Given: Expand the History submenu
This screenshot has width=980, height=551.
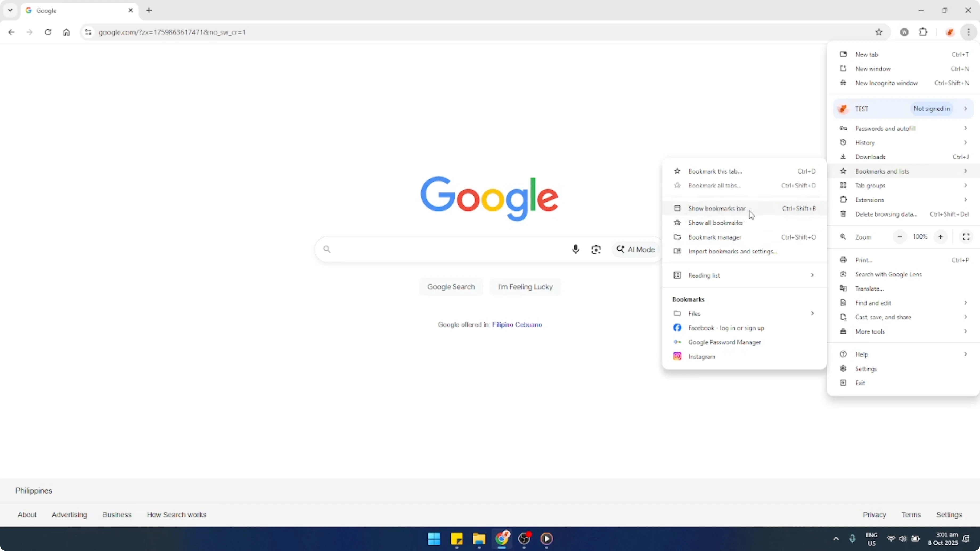Looking at the screenshot, I should [904, 143].
